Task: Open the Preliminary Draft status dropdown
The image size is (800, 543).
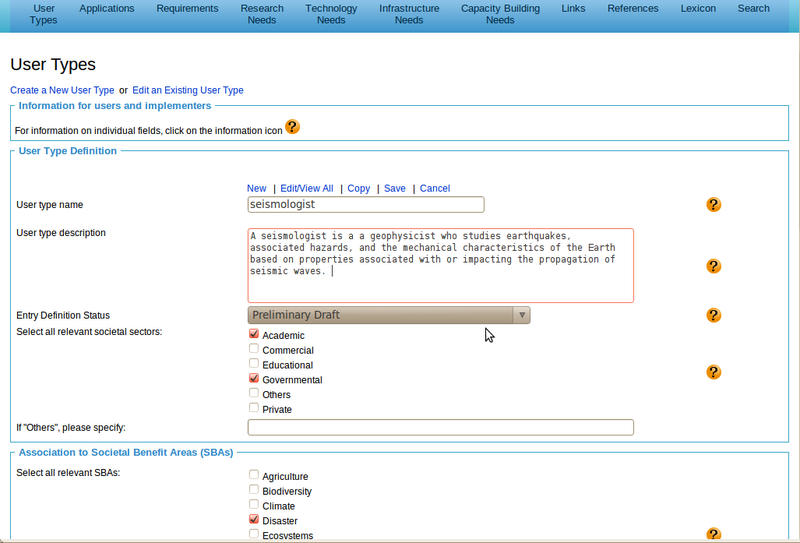Action: point(389,315)
